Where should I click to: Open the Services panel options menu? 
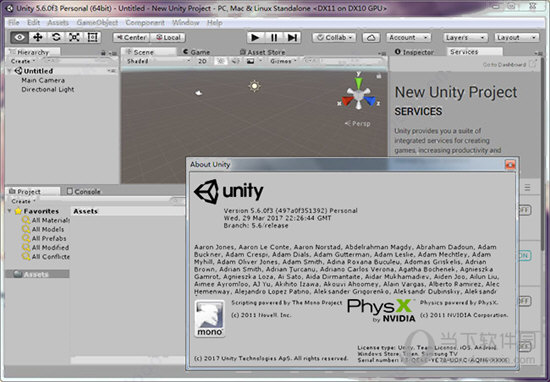click(538, 53)
